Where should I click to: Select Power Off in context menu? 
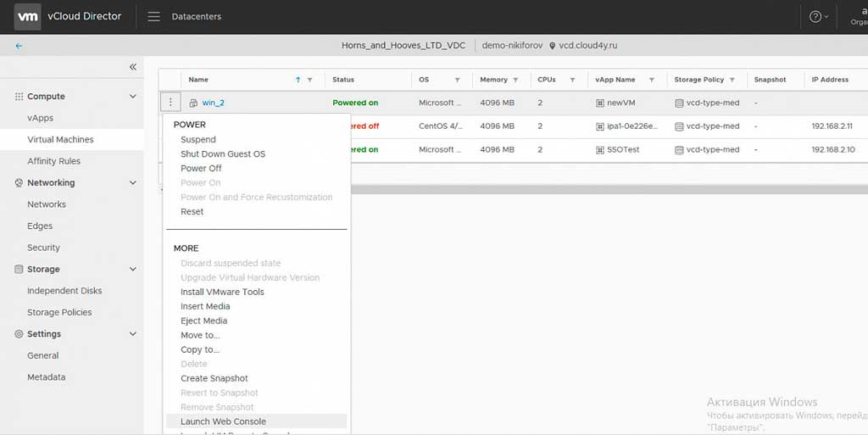click(x=201, y=168)
